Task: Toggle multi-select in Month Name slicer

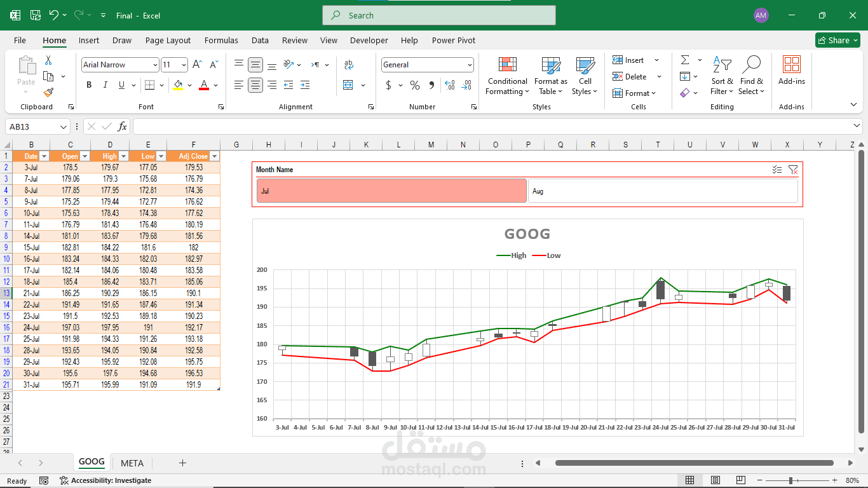Action: [x=776, y=170]
